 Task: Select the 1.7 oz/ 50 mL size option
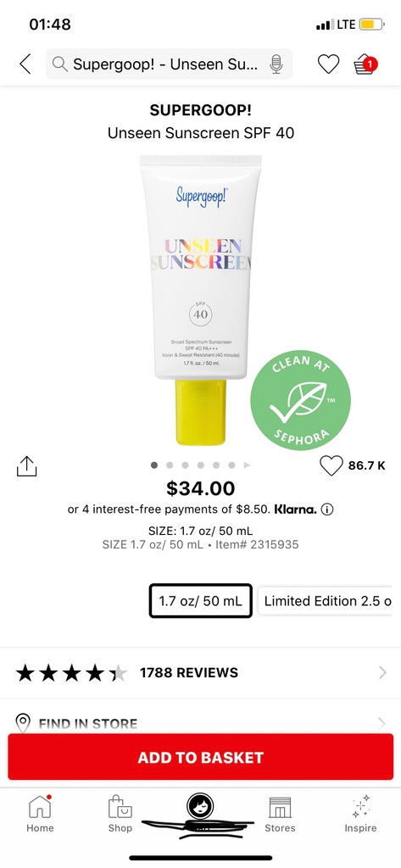pos(200,601)
